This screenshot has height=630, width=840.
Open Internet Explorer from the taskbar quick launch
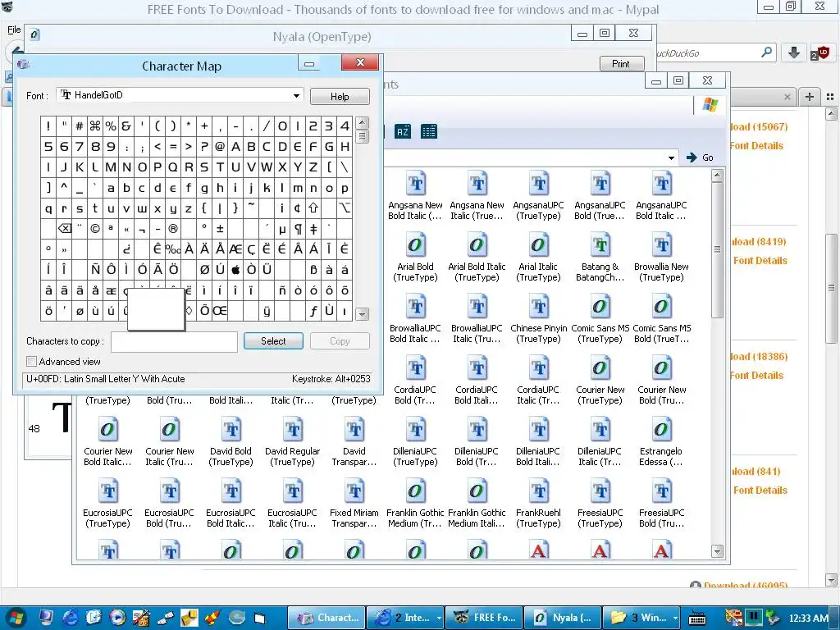tap(71, 618)
